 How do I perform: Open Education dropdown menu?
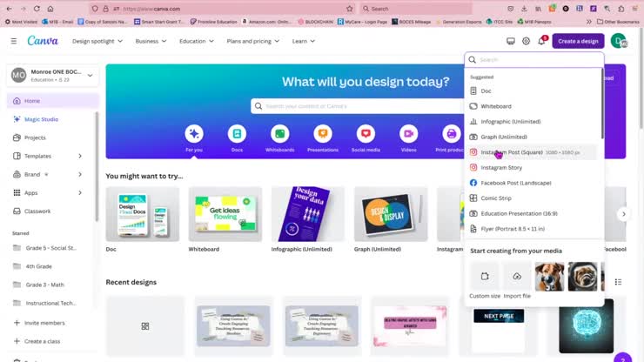197,41
